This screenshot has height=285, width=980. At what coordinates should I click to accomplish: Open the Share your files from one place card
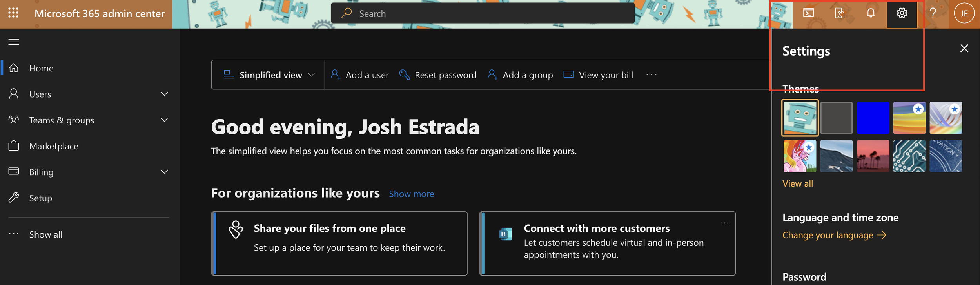[x=339, y=243]
